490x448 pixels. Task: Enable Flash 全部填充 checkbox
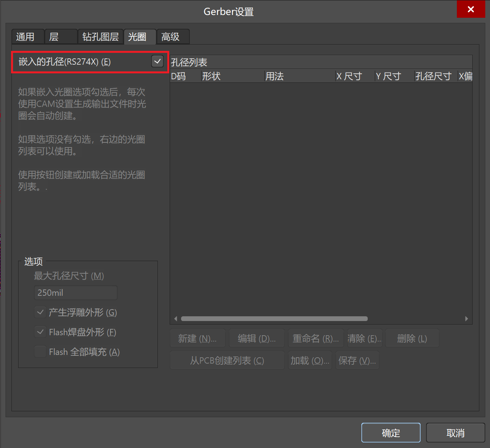(40, 352)
